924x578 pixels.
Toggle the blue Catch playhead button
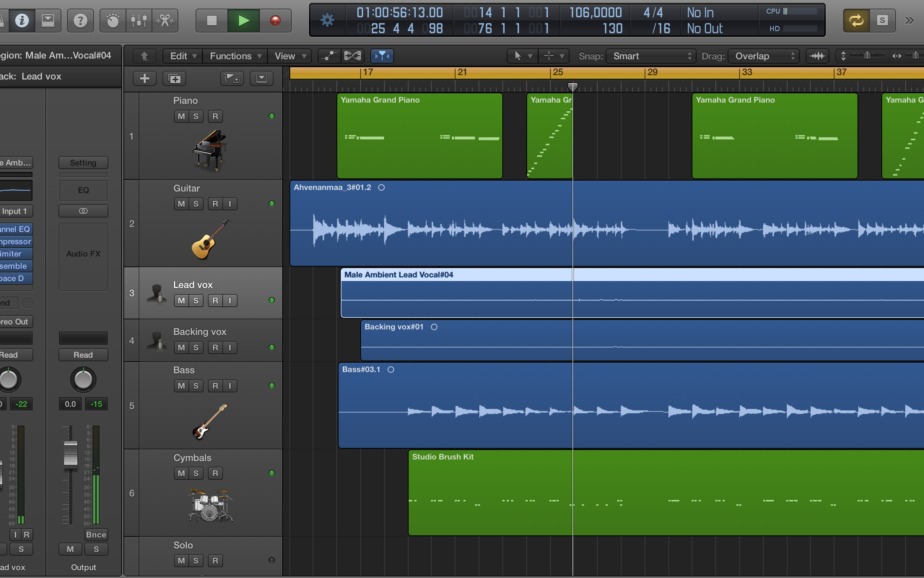(x=382, y=56)
